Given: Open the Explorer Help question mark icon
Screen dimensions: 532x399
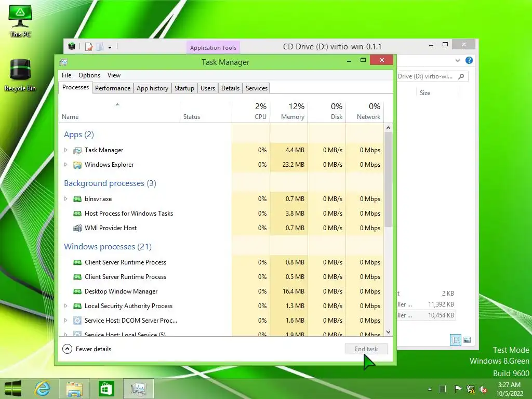Looking at the screenshot, I should click(x=469, y=60).
